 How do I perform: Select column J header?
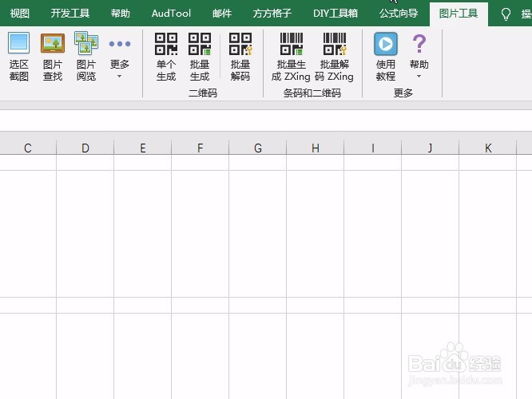click(431, 148)
